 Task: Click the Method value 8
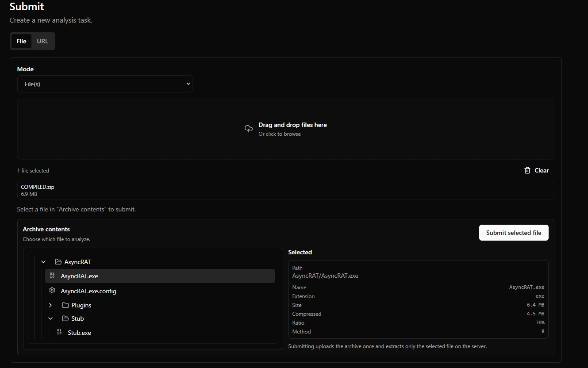(x=543, y=332)
